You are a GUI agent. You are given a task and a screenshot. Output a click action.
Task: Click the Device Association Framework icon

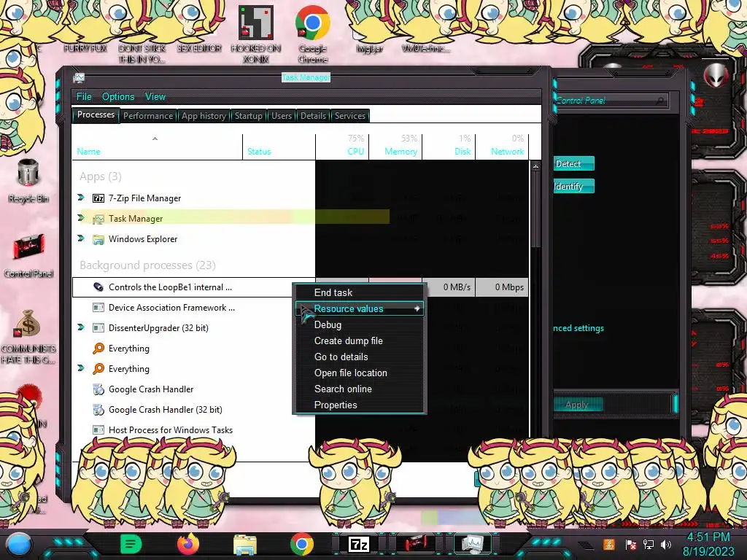point(98,308)
